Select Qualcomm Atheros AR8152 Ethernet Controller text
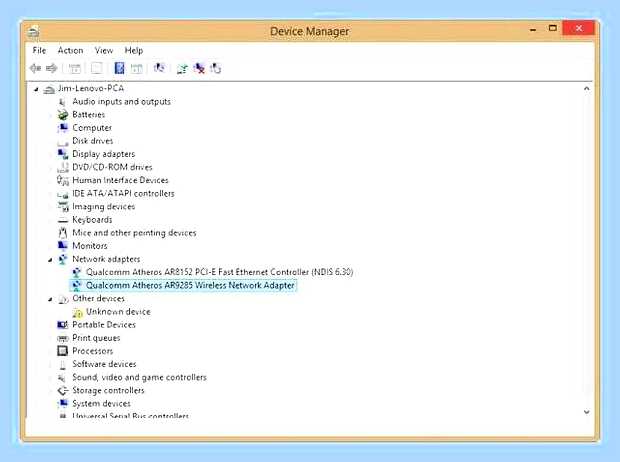Viewport: 620px width, 462px height. click(x=219, y=272)
